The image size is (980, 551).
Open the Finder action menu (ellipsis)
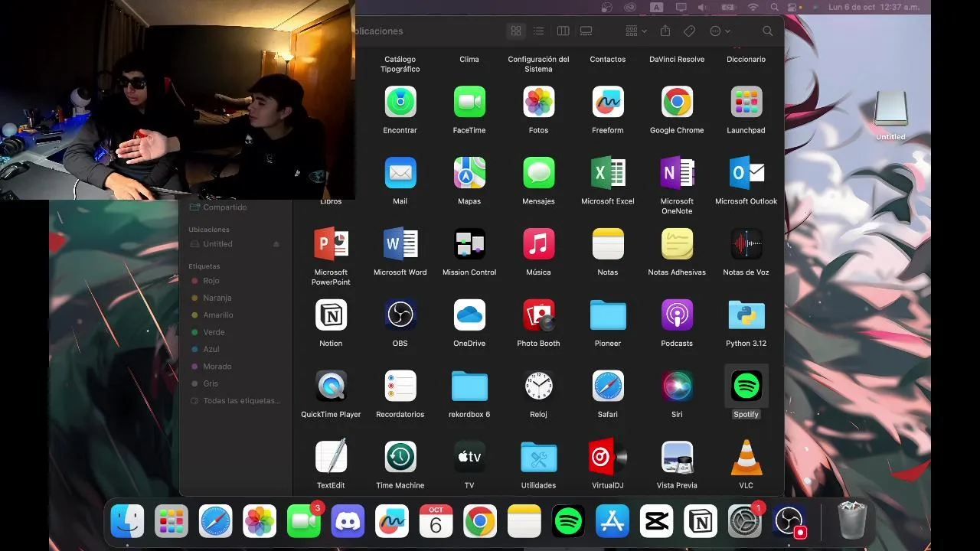tap(720, 31)
